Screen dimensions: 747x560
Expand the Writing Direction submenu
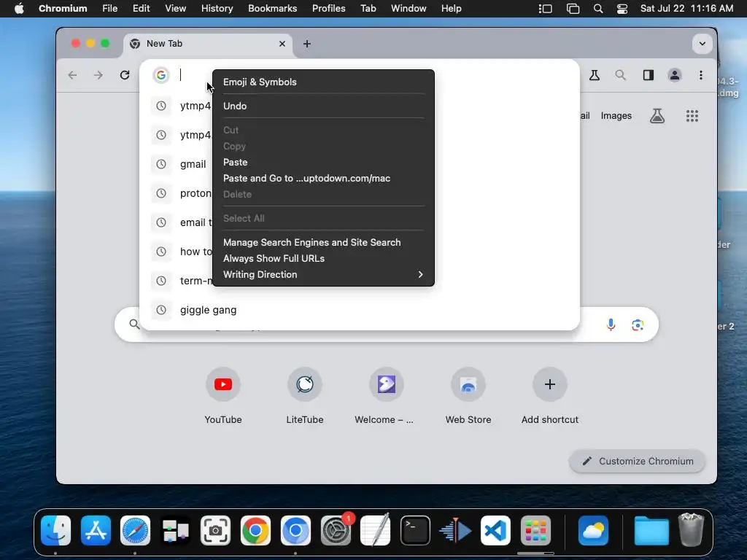coord(323,274)
